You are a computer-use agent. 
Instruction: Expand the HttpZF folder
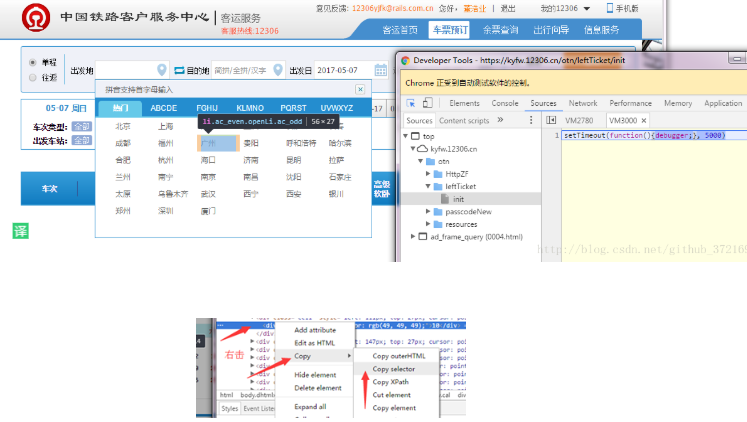(x=428, y=174)
